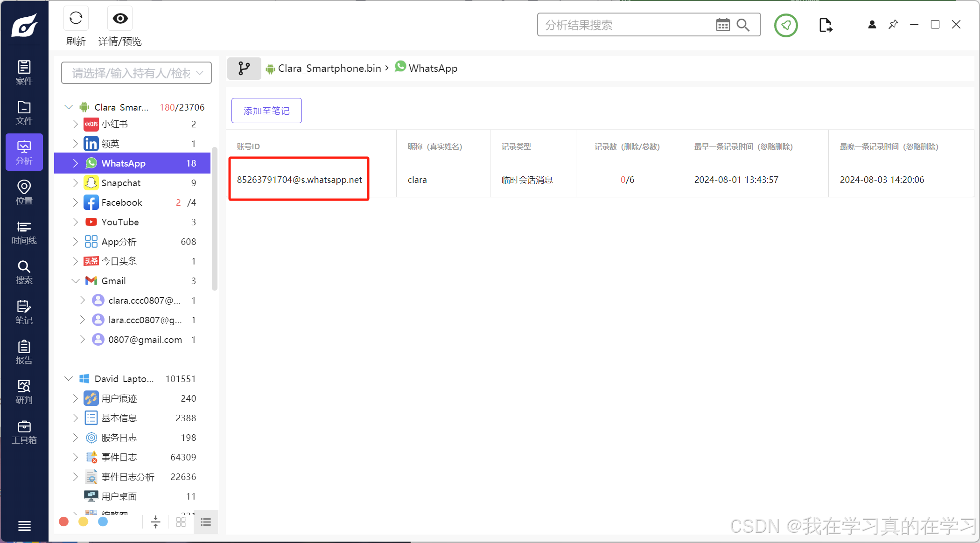Screen dimensions: 980x543
Task: Select the red color tag dot
Action: pos(64,522)
